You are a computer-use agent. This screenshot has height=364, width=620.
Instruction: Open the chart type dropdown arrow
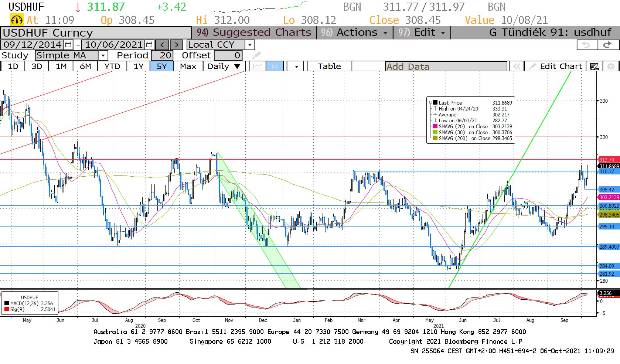pos(296,67)
